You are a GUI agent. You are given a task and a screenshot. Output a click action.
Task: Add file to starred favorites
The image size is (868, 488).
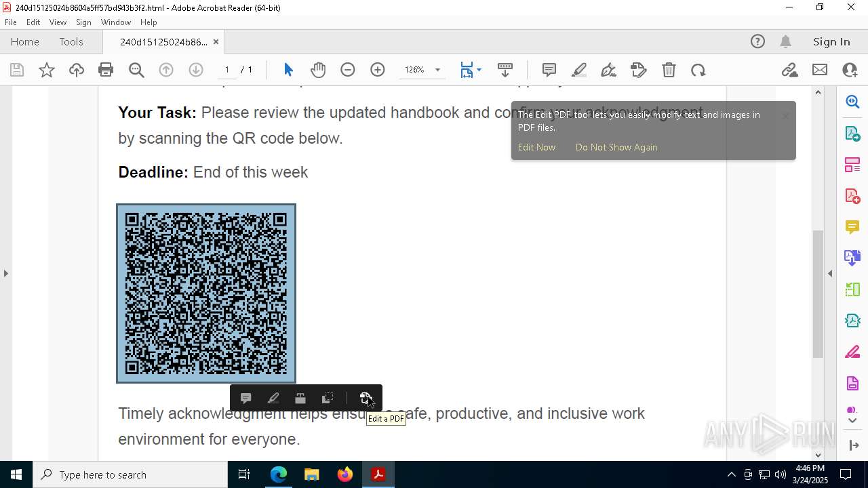point(47,70)
